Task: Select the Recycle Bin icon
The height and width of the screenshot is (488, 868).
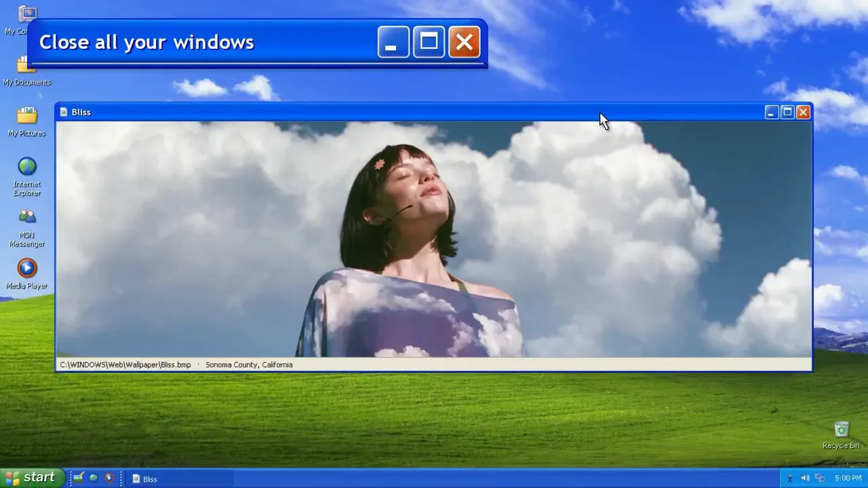Action: pos(841,429)
